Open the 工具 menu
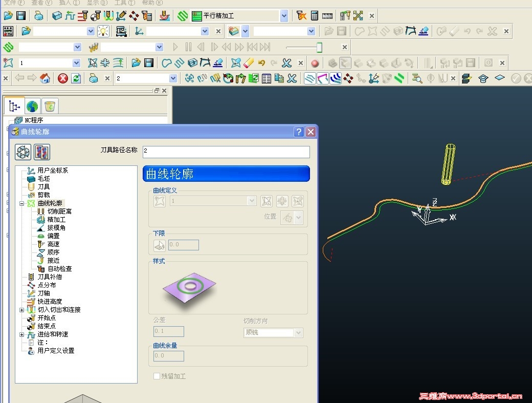532x403 pixels. point(125,3)
